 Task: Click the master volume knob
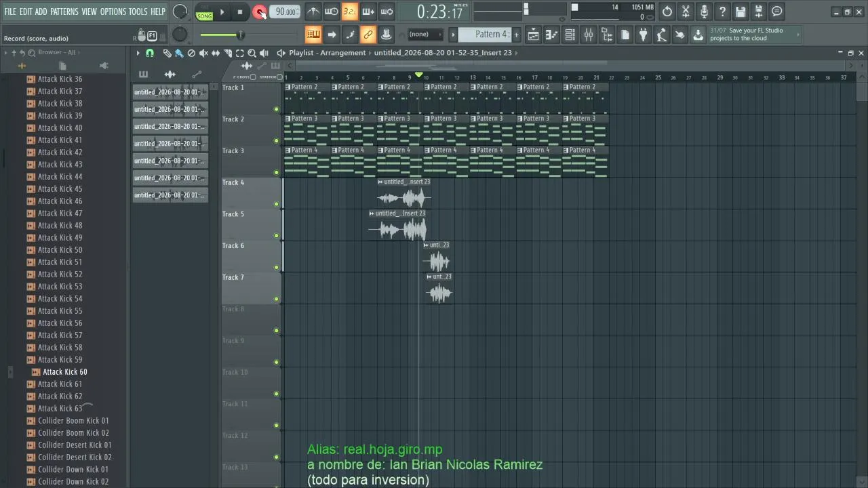pos(180,12)
